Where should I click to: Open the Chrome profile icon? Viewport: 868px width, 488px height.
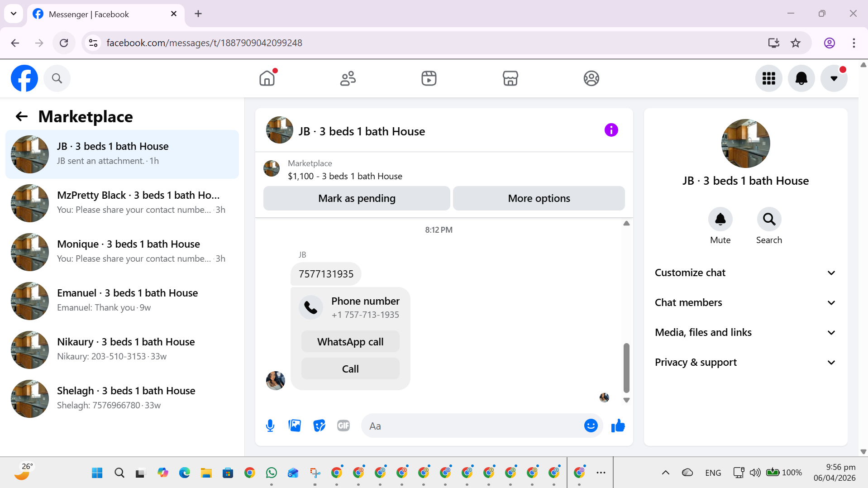(830, 43)
